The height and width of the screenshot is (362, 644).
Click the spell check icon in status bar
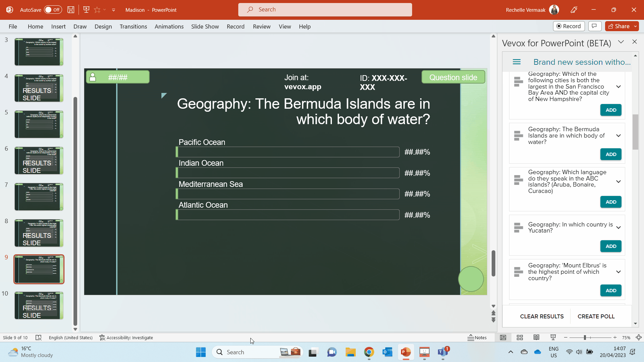coord(39,338)
